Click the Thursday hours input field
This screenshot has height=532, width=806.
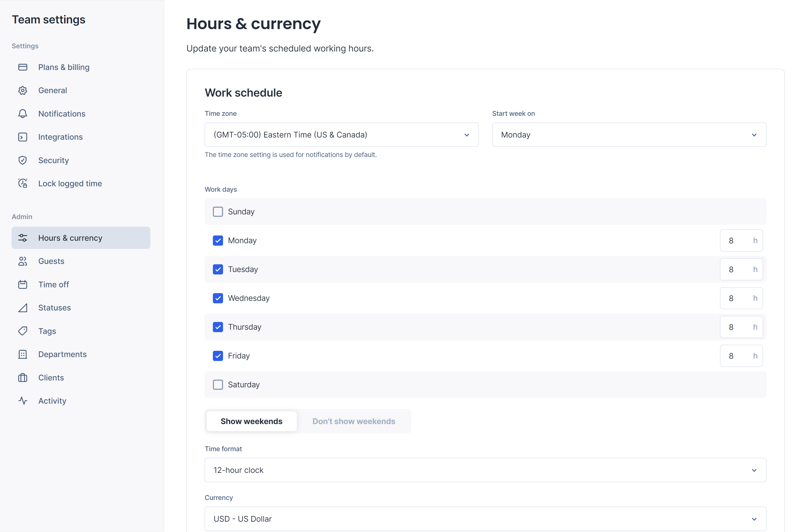(741, 327)
